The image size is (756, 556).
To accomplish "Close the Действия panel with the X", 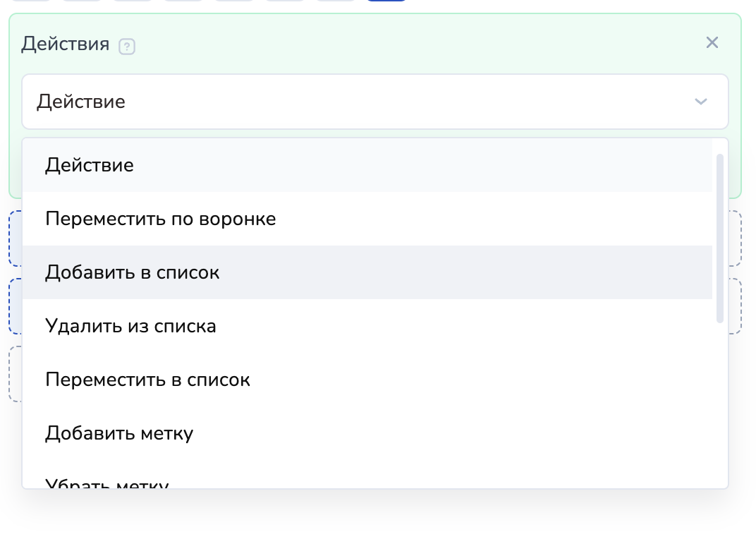I will tap(712, 43).
